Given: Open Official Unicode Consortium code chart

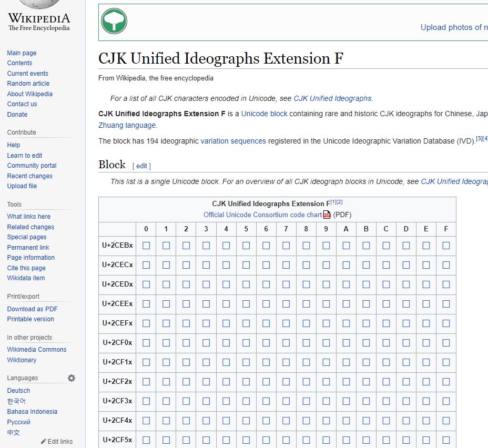Looking at the screenshot, I should point(263,215).
